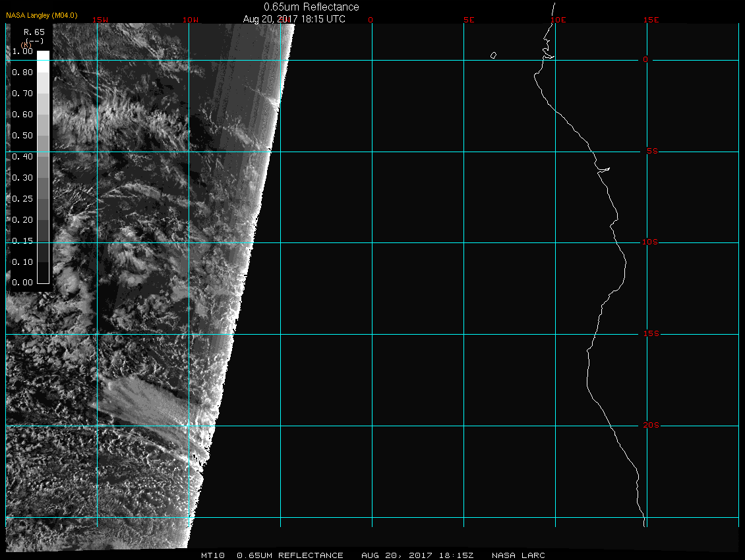Click the 0.60 value on reflectance scale
Screen dimensions: 745x560
[x=22, y=115]
